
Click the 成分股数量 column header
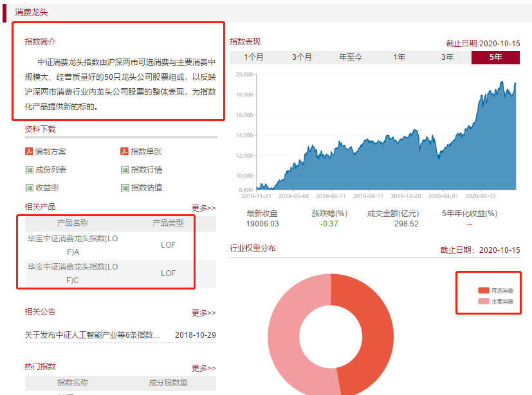pos(168,382)
